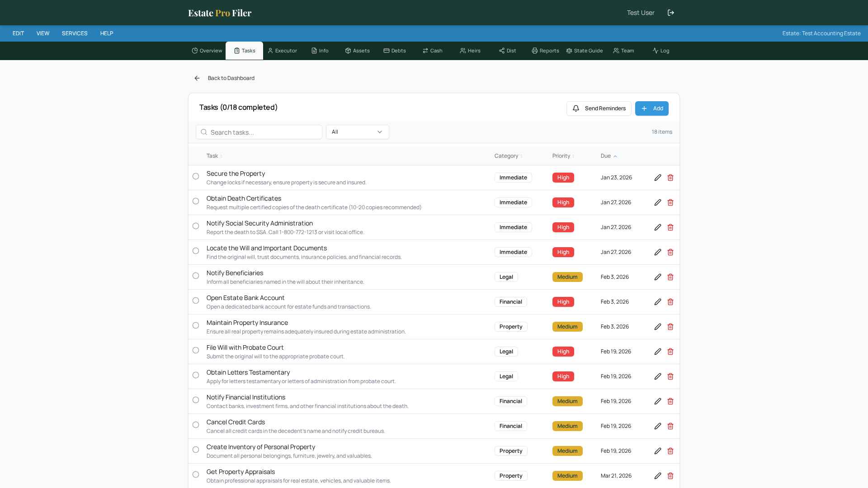This screenshot has width=868, height=488.
Task: Go Back to Dashboard
Action: point(224,78)
